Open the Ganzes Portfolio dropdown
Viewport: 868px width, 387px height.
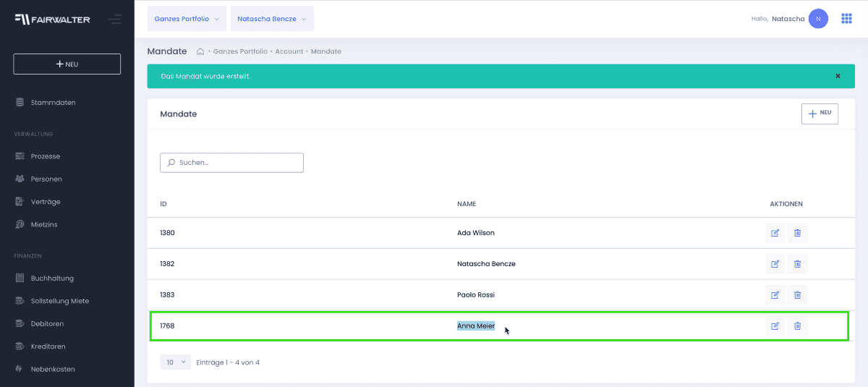tap(187, 19)
